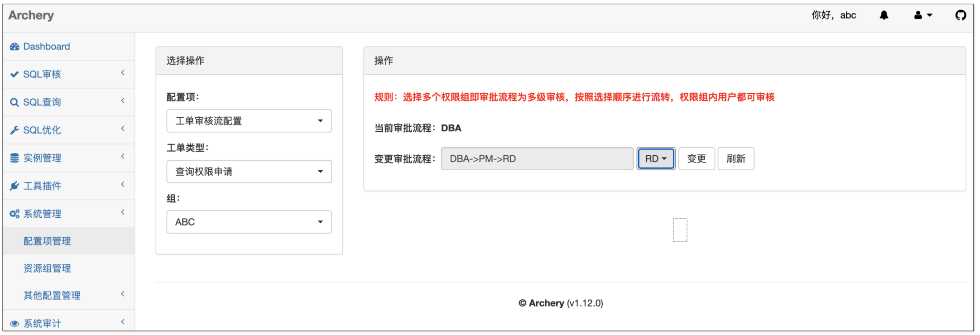980x335 pixels.
Task: Click the 变更 button
Action: pyautogui.click(x=696, y=159)
